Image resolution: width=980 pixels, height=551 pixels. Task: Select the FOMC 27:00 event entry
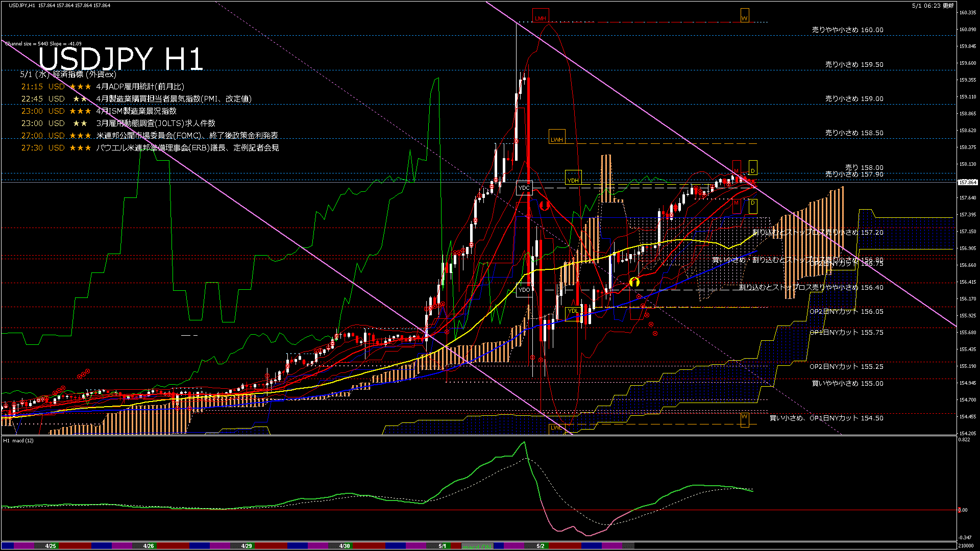point(187,136)
